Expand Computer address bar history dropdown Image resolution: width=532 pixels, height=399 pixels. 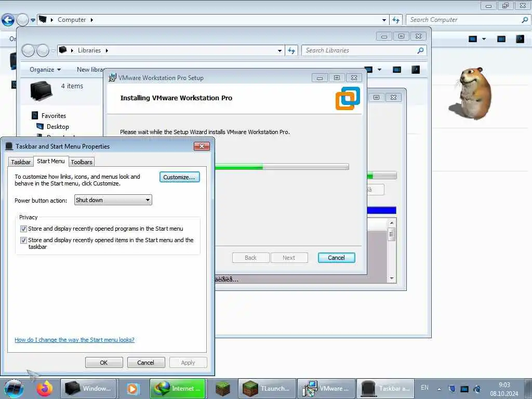384,20
